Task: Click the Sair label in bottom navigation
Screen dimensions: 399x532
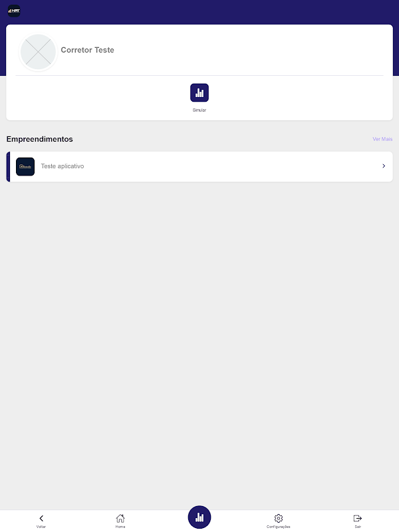Action: pos(358,527)
